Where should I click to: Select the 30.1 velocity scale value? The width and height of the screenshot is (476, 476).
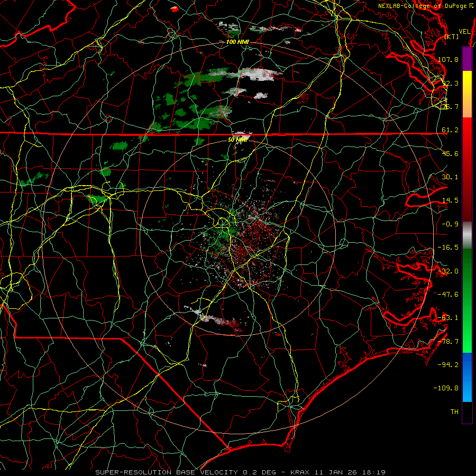[x=450, y=177]
